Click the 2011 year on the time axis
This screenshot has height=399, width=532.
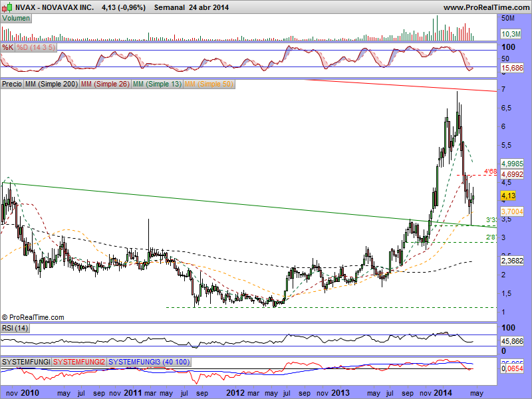coord(132,393)
